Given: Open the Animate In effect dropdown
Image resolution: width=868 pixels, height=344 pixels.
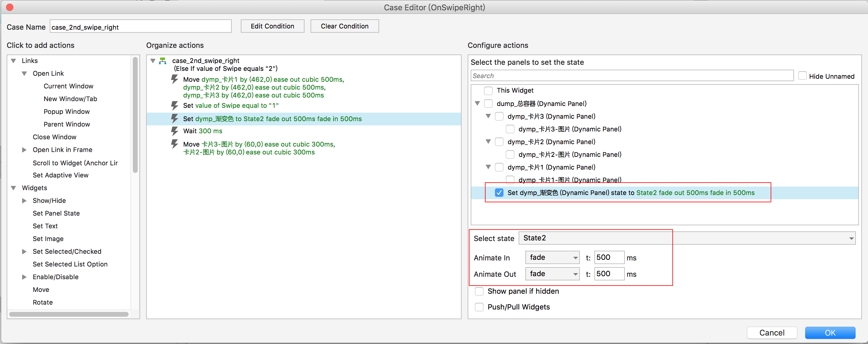Looking at the screenshot, I should click(x=552, y=257).
